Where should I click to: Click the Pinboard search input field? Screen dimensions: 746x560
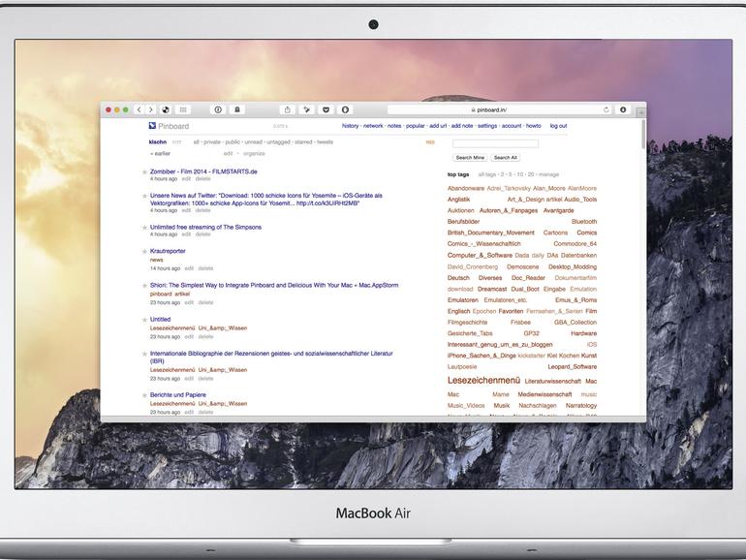pos(495,143)
